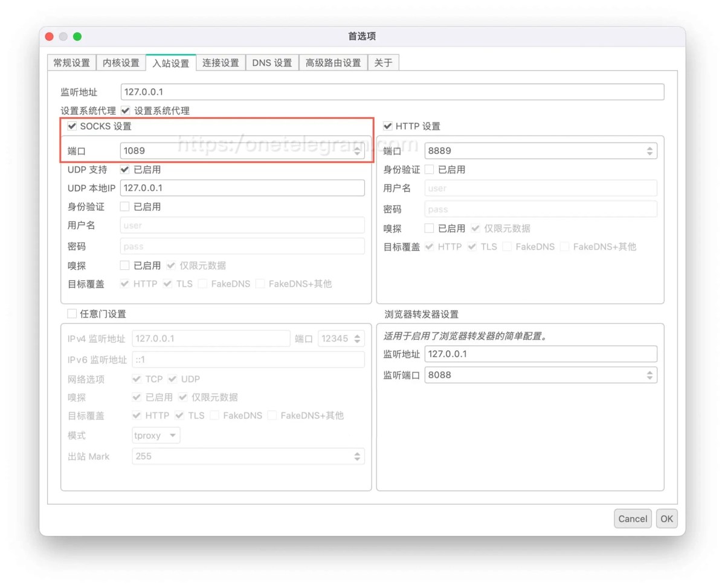Switch to the 常规设置 tab

[x=71, y=63]
